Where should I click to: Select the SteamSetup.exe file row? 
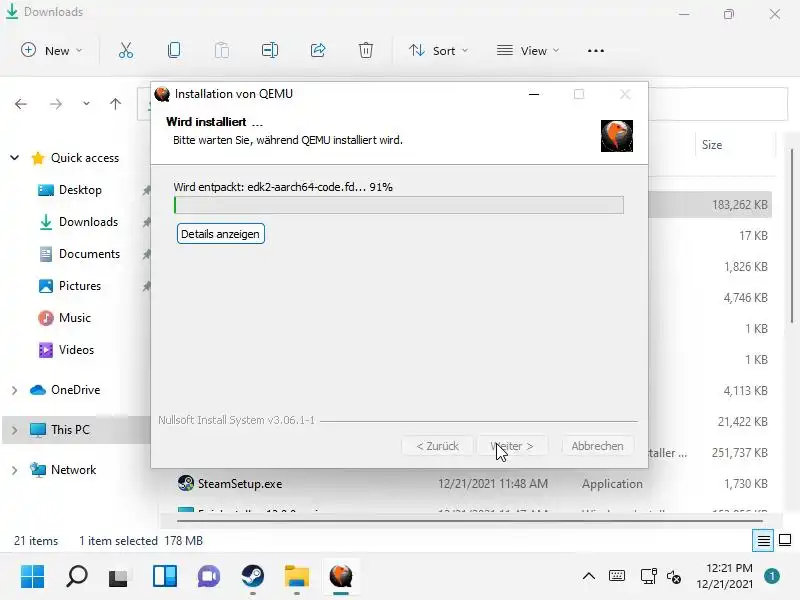(473, 484)
